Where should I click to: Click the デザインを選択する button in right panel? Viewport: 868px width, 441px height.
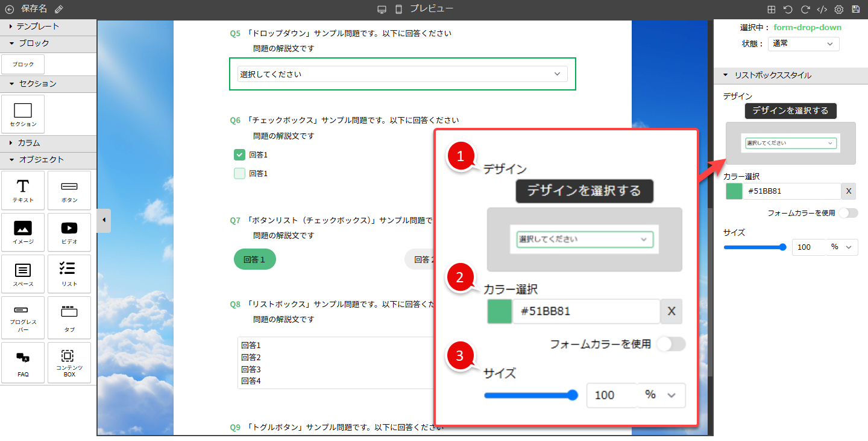coord(790,111)
